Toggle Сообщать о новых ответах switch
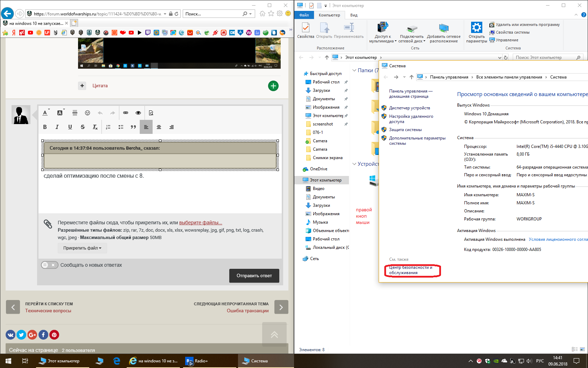The image size is (588, 368). point(50,265)
